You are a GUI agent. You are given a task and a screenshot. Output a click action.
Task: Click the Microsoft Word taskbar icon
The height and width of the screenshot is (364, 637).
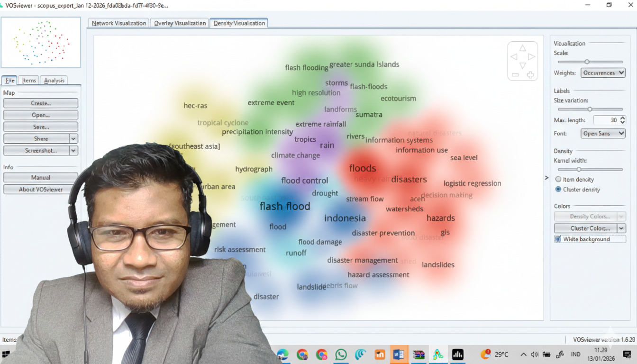point(399,355)
